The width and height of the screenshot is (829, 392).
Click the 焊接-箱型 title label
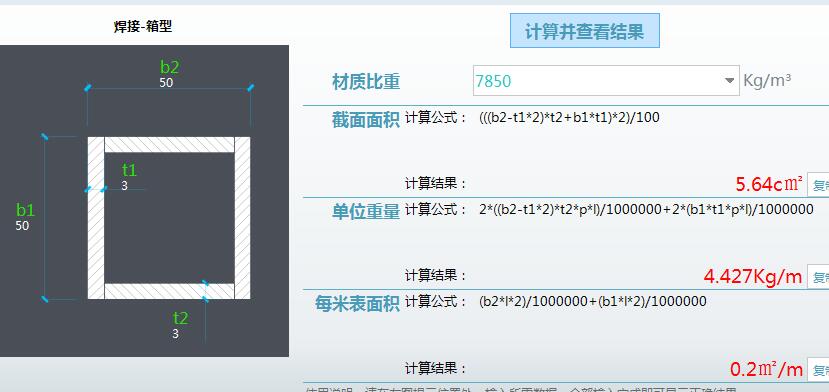(x=143, y=26)
